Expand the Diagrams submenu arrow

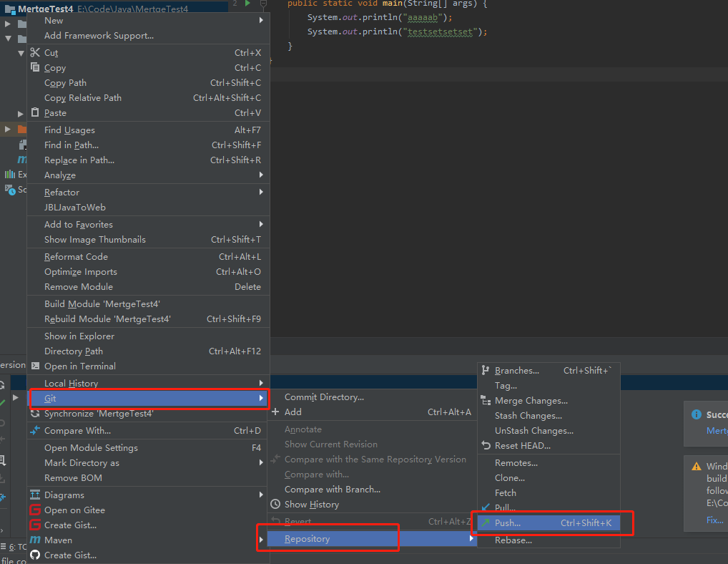[262, 495]
